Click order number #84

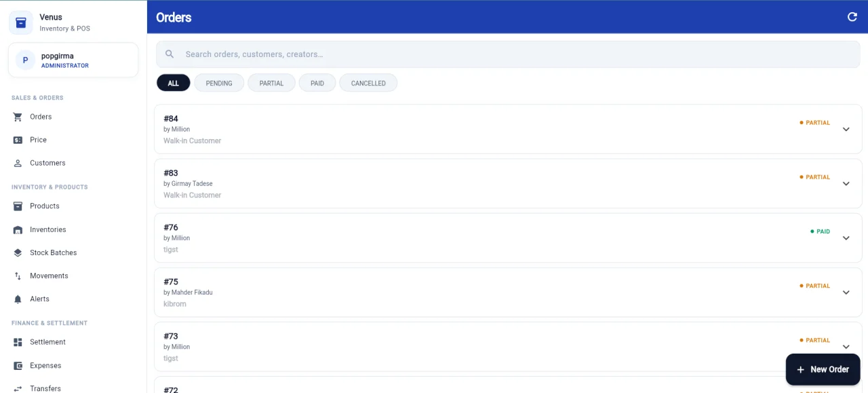(171, 119)
